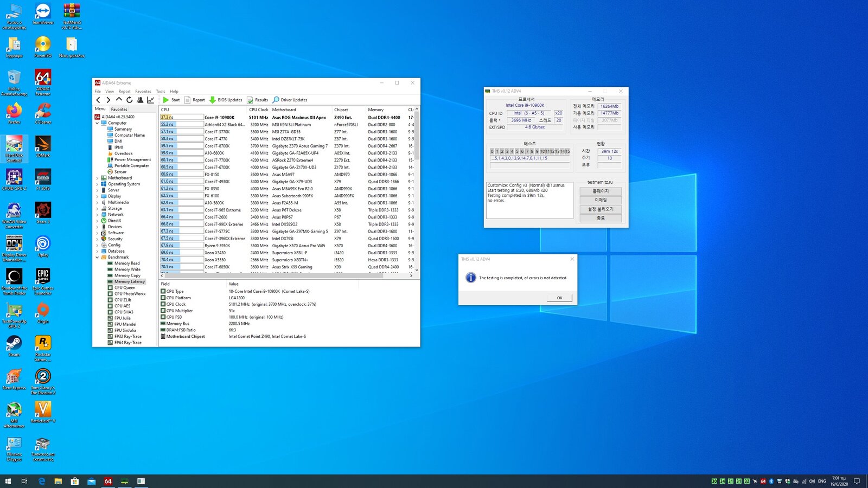
Task: Open the Favorites menu in AIDA64
Action: pos(143,91)
